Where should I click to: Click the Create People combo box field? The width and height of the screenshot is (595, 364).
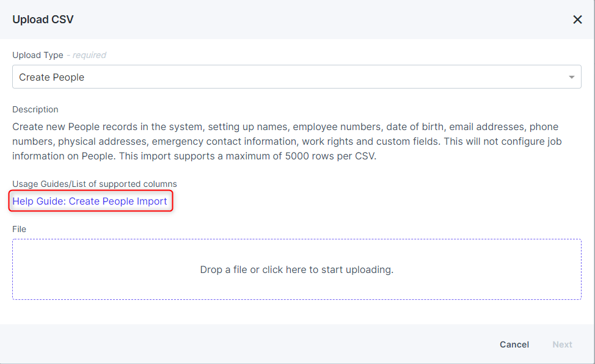click(297, 76)
